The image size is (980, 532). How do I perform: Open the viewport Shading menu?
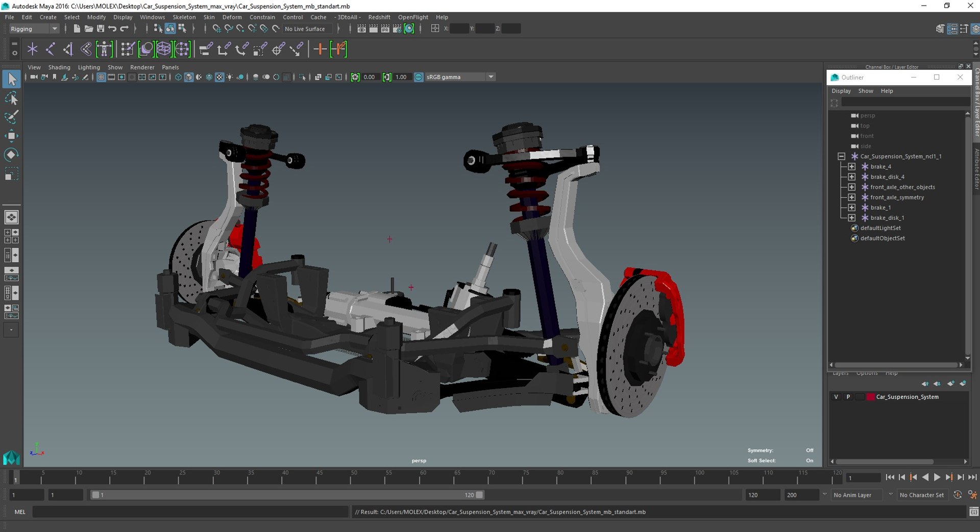coord(59,67)
